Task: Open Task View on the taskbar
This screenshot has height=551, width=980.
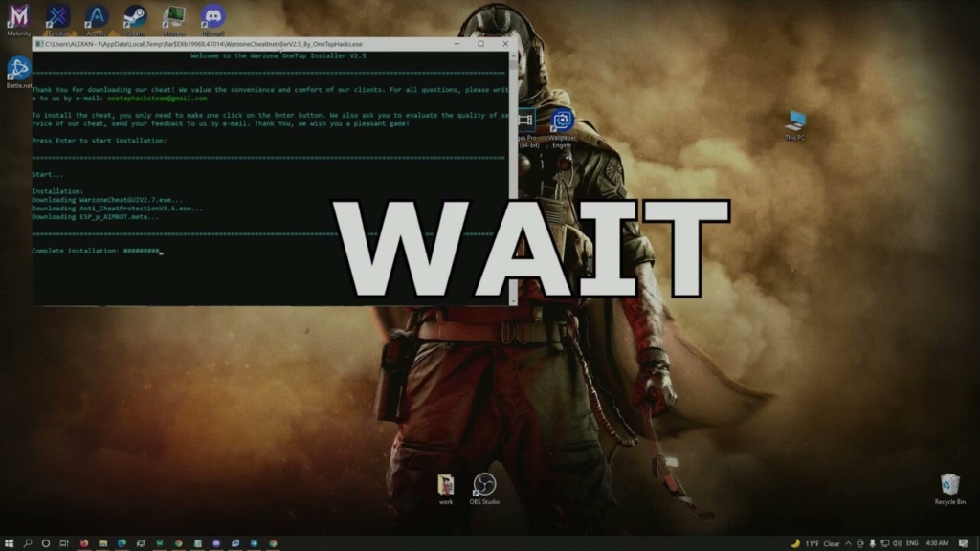Action: [64, 543]
